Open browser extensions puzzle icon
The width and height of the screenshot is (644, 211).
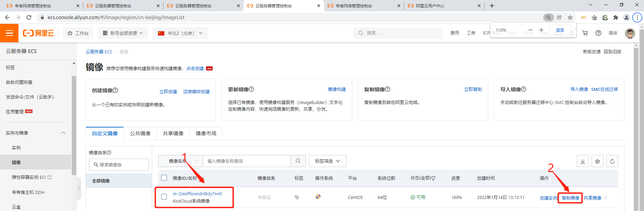point(615,17)
